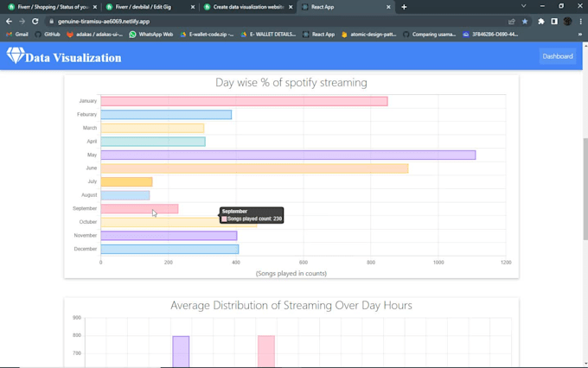This screenshot has height=368, width=588.
Task: Click the September axis label
Action: 85,208
